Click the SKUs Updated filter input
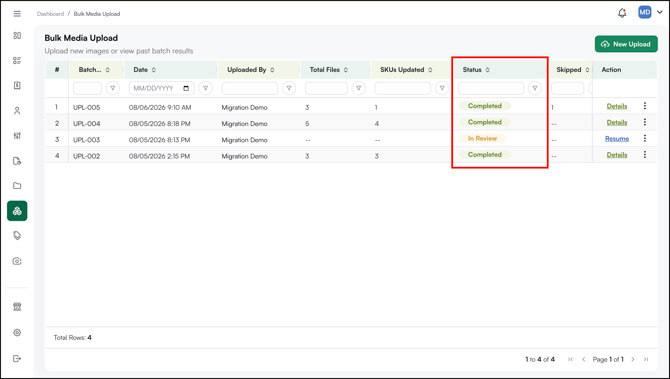 click(403, 88)
